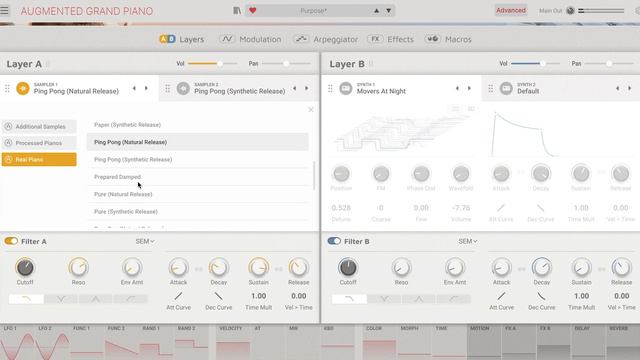
Task: Select previous sample for Sampler 2
Action: 294,88
